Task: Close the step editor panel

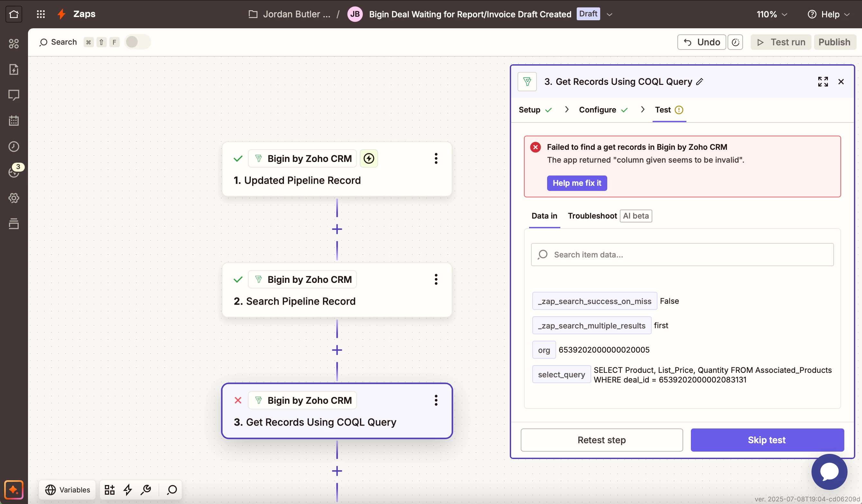Action: click(x=841, y=82)
